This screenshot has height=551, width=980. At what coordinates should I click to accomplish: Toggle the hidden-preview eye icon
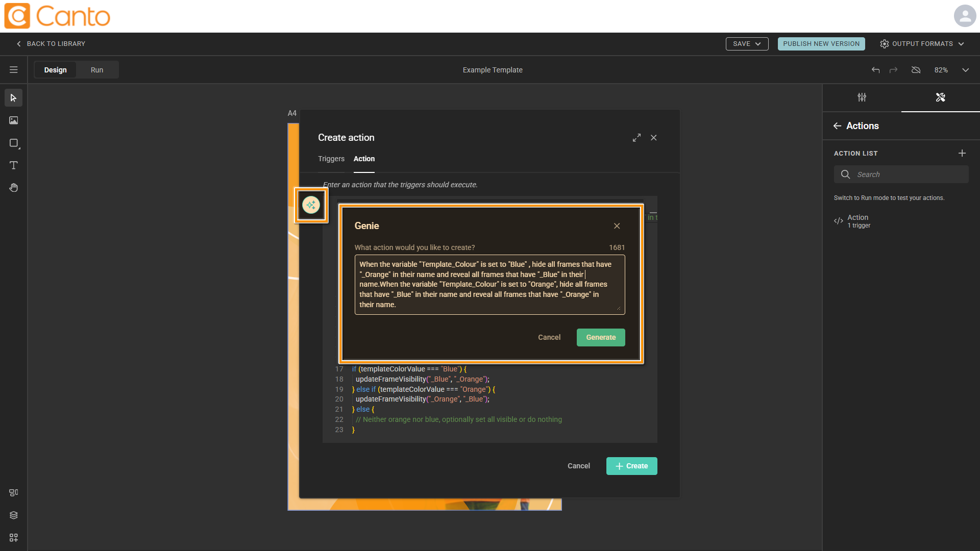916,70
